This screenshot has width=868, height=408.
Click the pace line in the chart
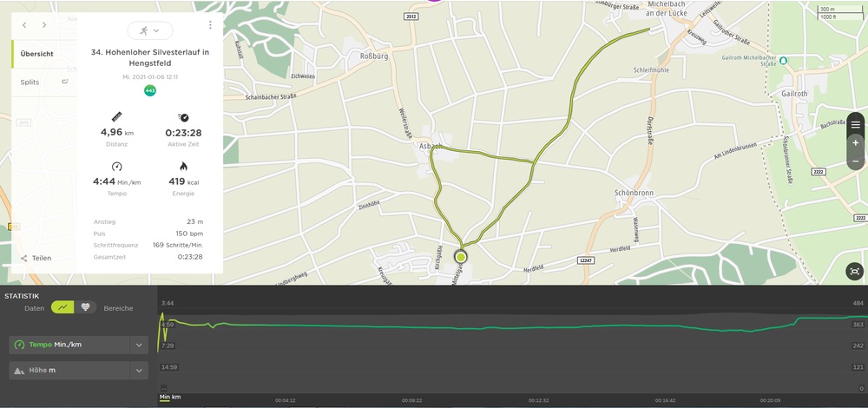(521, 327)
